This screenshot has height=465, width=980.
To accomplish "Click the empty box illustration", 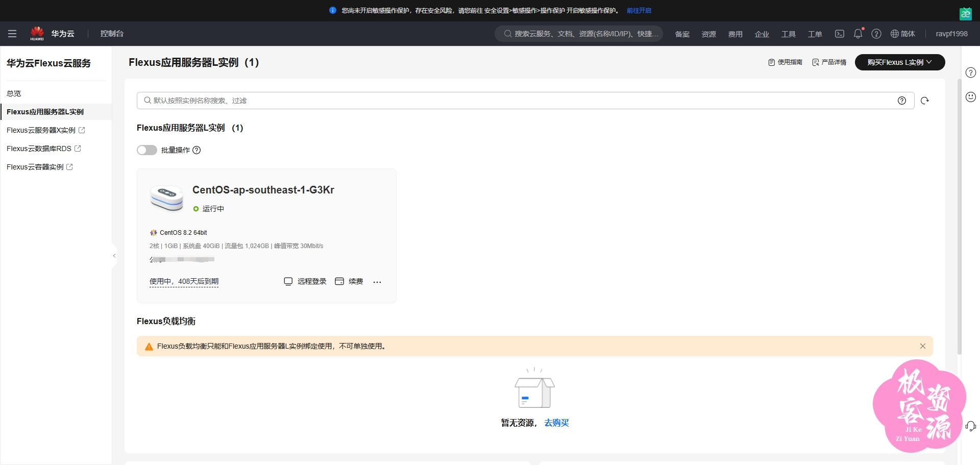I will click(534, 388).
